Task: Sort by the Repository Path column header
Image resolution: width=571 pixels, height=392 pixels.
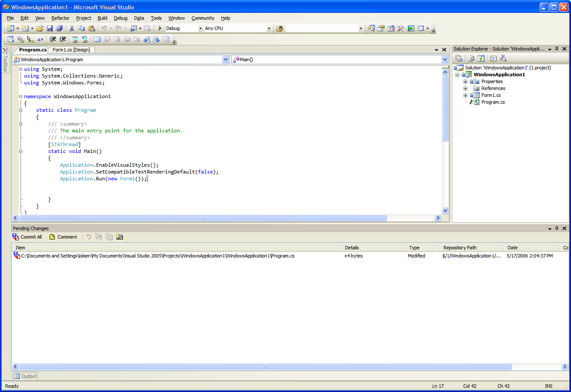Action: coord(471,248)
